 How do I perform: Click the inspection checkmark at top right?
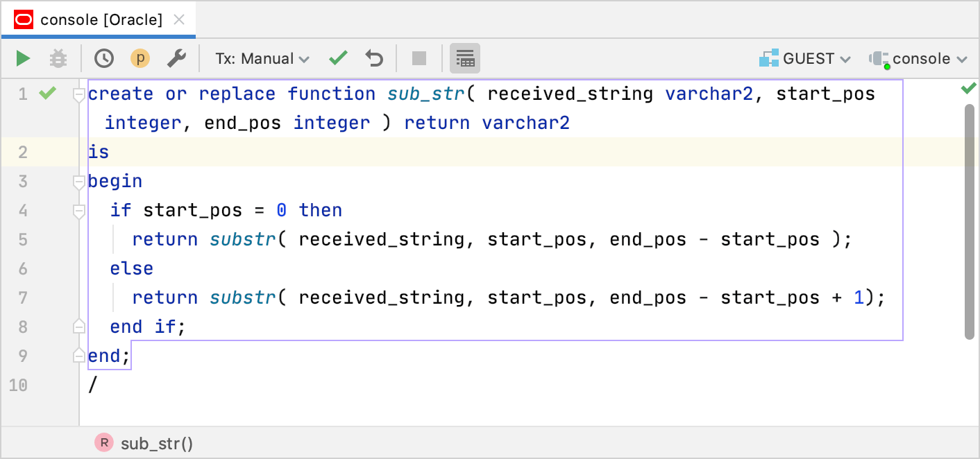click(969, 89)
